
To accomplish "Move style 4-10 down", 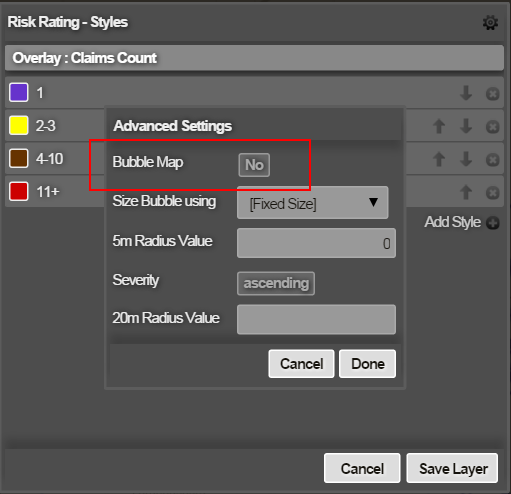I will point(466,159).
